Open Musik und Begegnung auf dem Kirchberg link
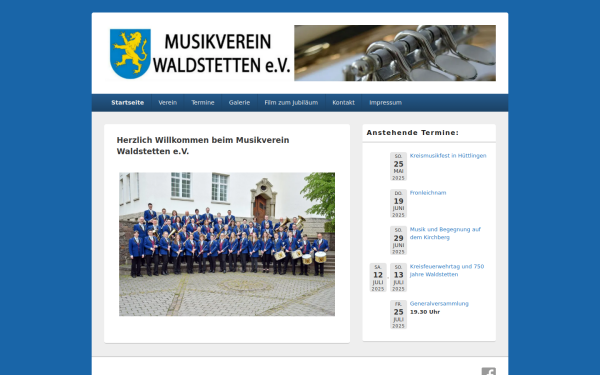 coord(445,233)
